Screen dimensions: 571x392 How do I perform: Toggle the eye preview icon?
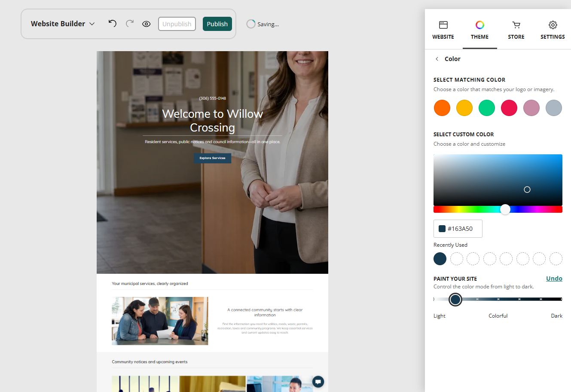pos(147,24)
